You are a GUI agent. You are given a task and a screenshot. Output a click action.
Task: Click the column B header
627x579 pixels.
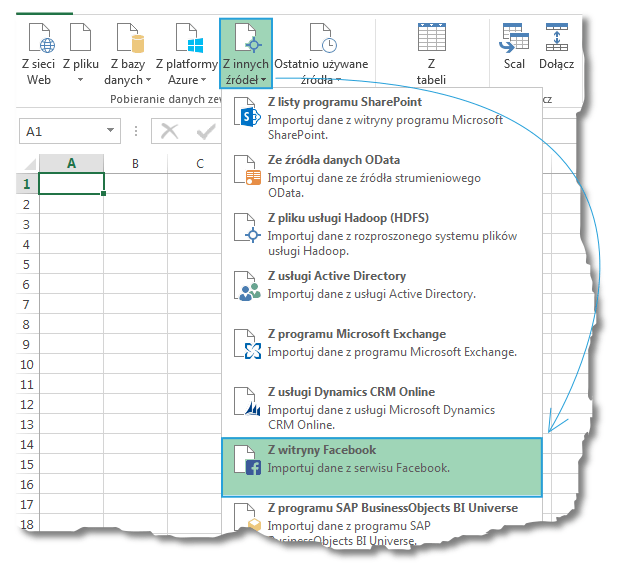click(135, 163)
